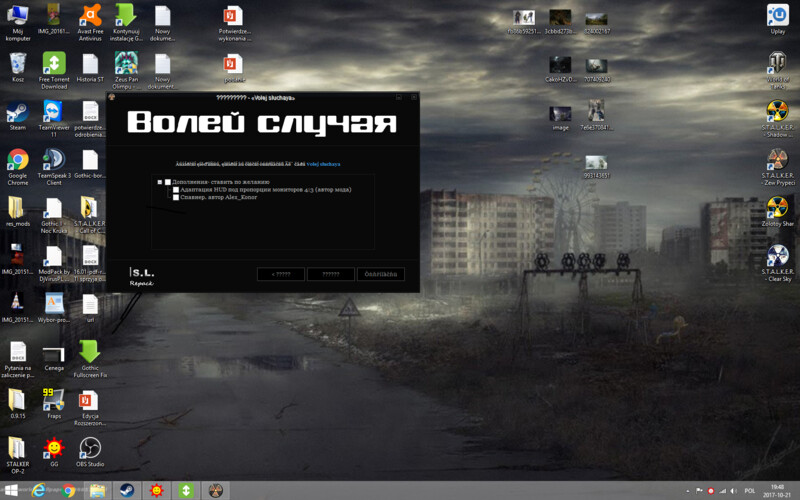
Task: Click the back button in installer
Action: pos(280,274)
